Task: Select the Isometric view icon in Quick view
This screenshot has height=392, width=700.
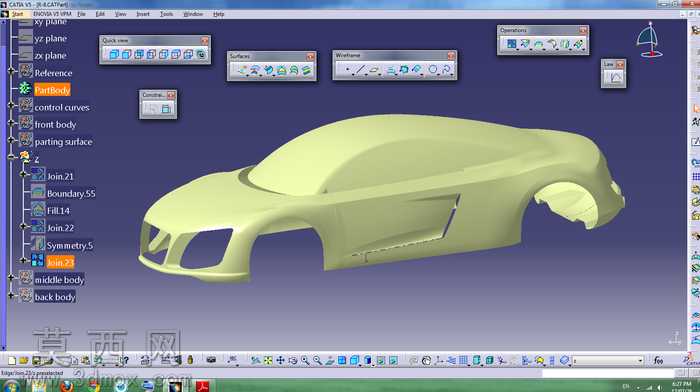Action: [x=114, y=54]
